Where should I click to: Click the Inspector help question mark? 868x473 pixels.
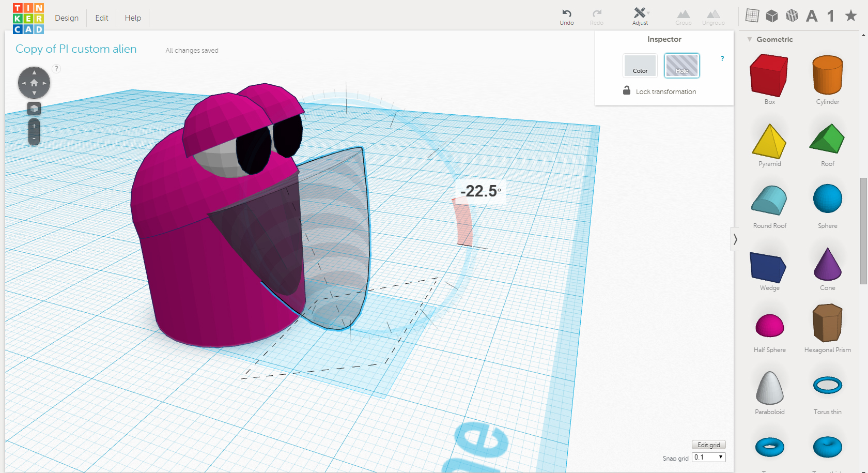[722, 58]
